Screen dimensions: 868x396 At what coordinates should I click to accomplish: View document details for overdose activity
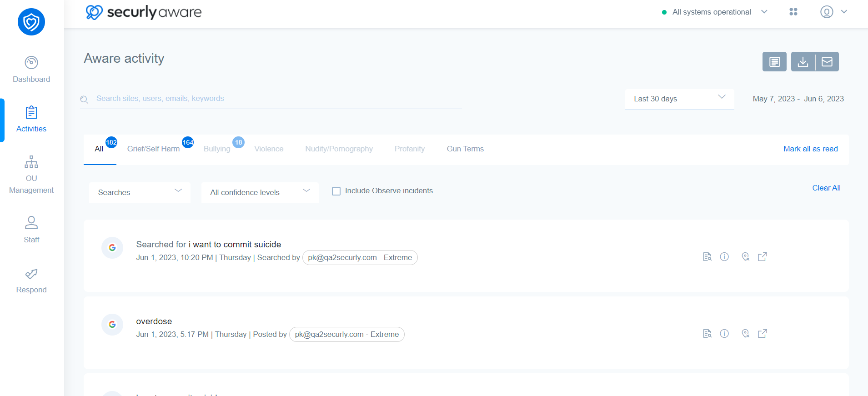[x=707, y=334]
